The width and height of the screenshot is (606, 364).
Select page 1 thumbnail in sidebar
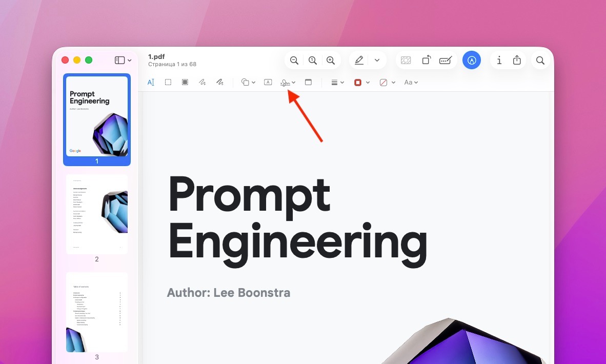tap(96, 116)
